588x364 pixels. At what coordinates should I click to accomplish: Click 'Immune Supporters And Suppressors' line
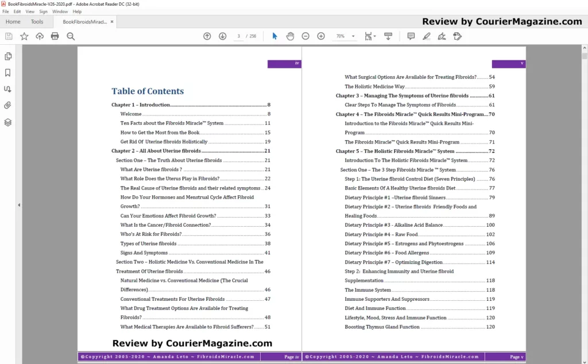(420, 299)
